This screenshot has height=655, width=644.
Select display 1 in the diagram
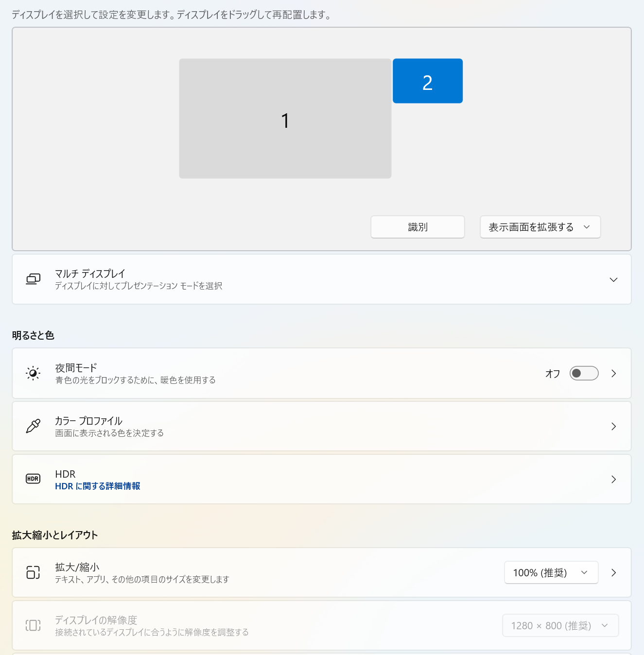(x=285, y=119)
